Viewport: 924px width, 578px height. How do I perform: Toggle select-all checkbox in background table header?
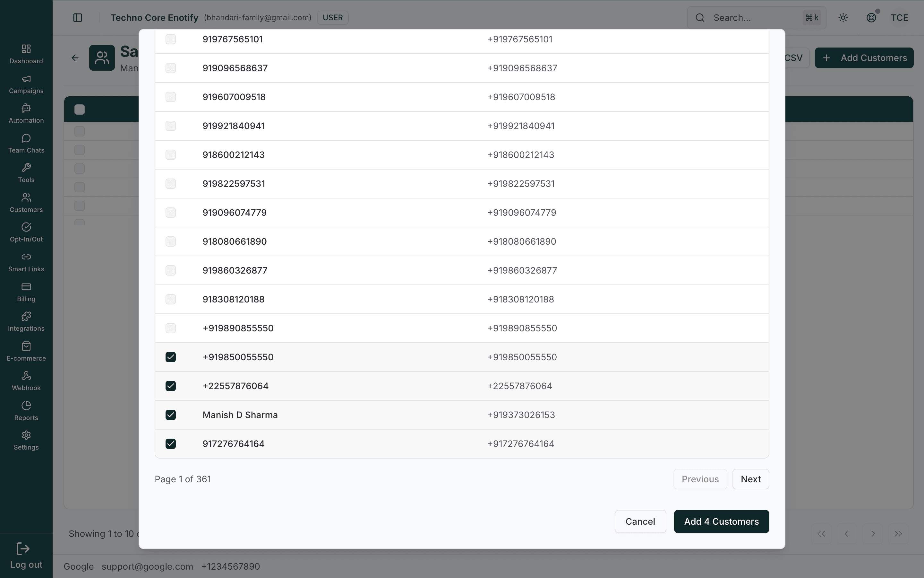pyautogui.click(x=80, y=109)
